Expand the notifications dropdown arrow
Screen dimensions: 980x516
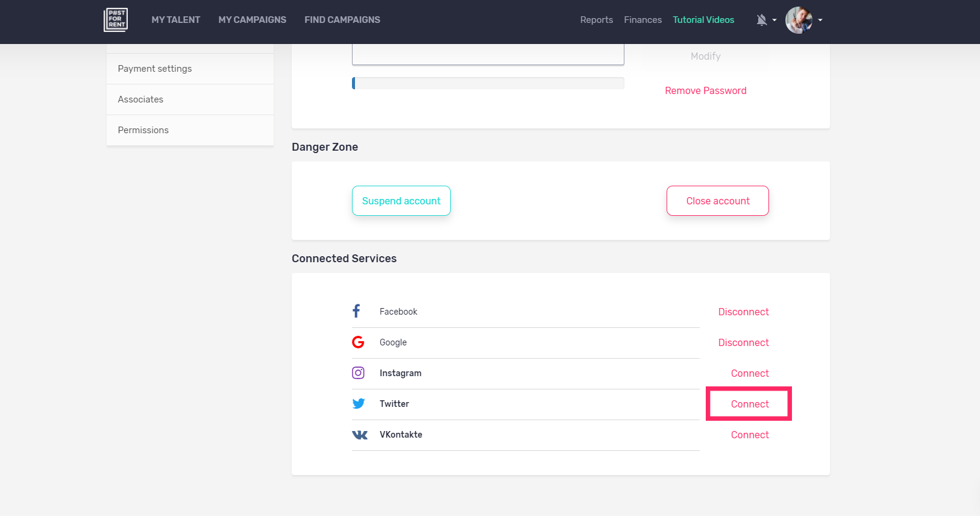click(774, 20)
